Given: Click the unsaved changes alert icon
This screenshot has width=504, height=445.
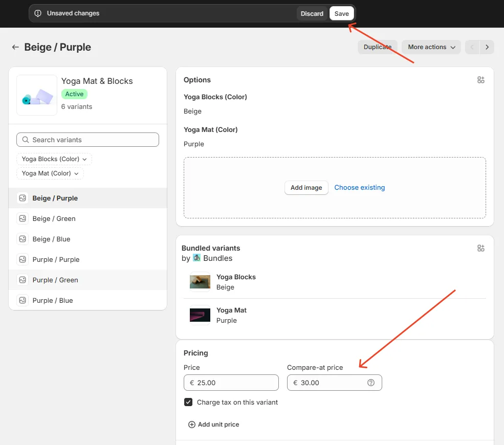Looking at the screenshot, I should (x=37, y=13).
